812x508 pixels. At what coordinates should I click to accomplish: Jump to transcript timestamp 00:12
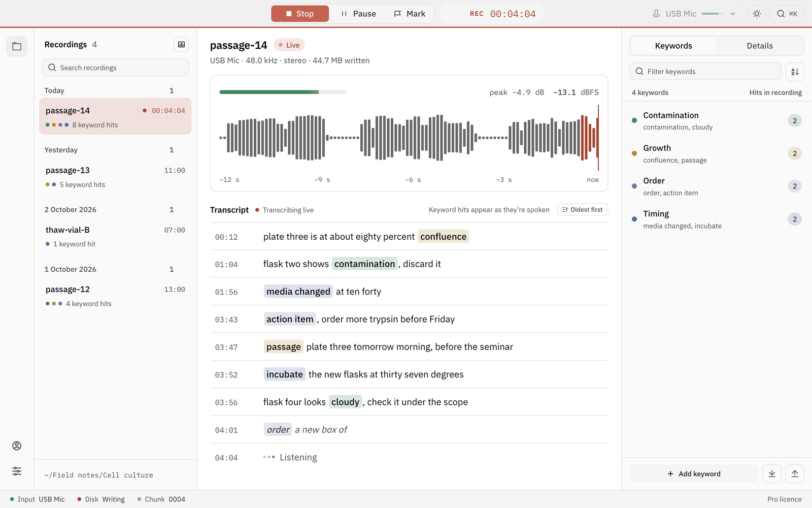coord(226,237)
